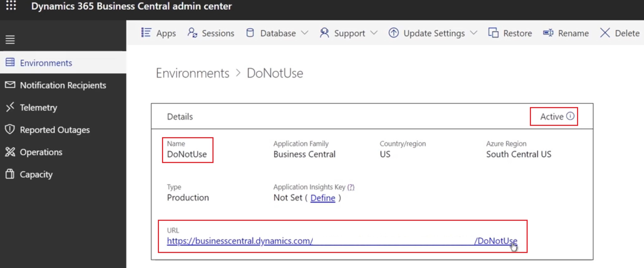Open Apps from the toolbar
The height and width of the screenshot is (268, 644).
click(x=159, y=33)
